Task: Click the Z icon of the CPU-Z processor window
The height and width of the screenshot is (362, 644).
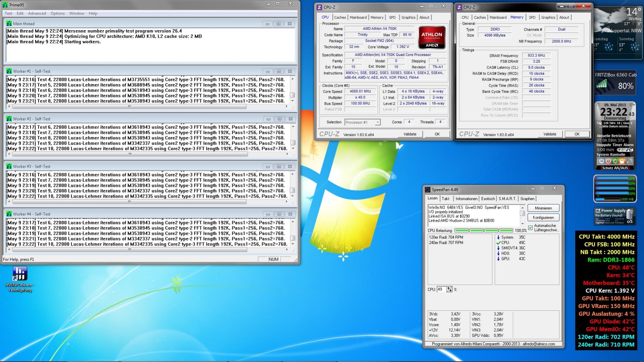Action: click(319, 7)
